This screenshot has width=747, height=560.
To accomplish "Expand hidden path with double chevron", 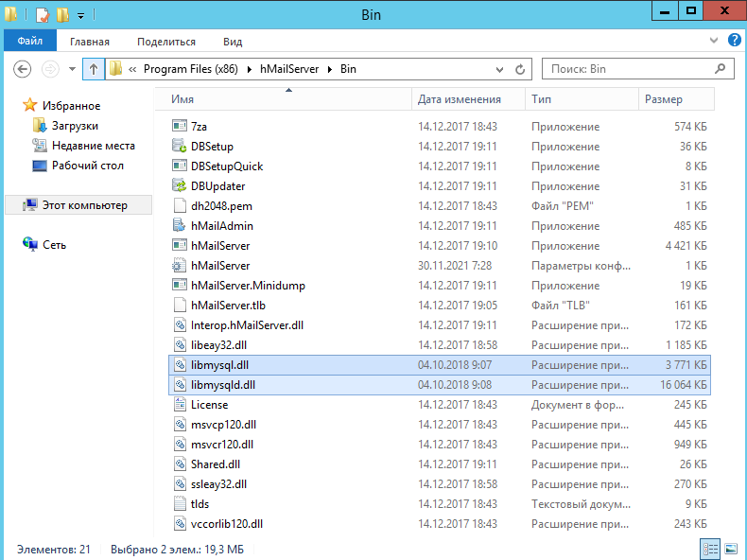I will coord(132,70).
